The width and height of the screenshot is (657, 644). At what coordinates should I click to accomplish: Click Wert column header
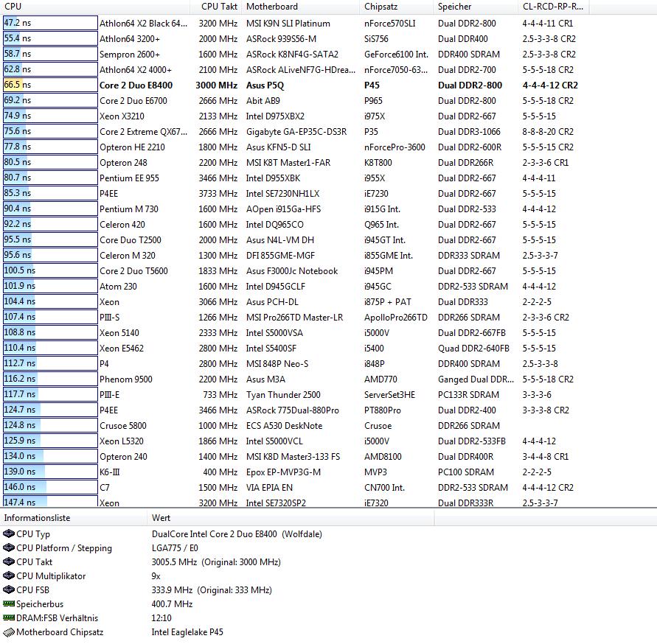click(x=291, y=518)
